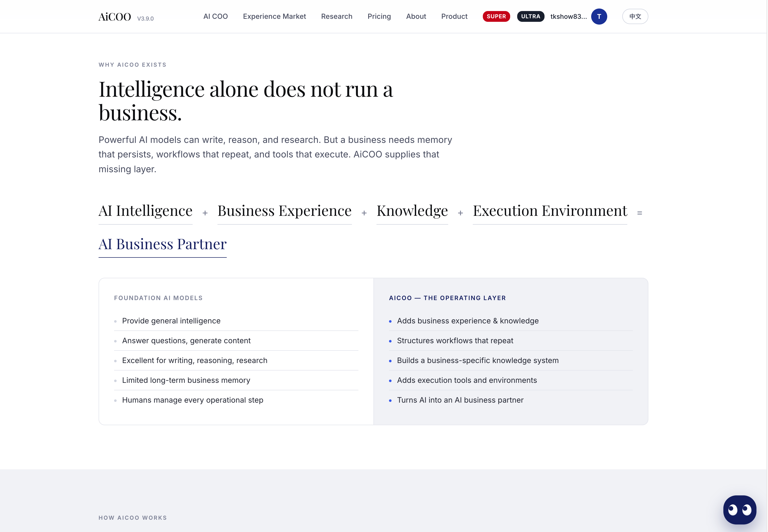This screenshot has width=768, height=532.
Task: Open the Research nav link
Action: point(337,16)
